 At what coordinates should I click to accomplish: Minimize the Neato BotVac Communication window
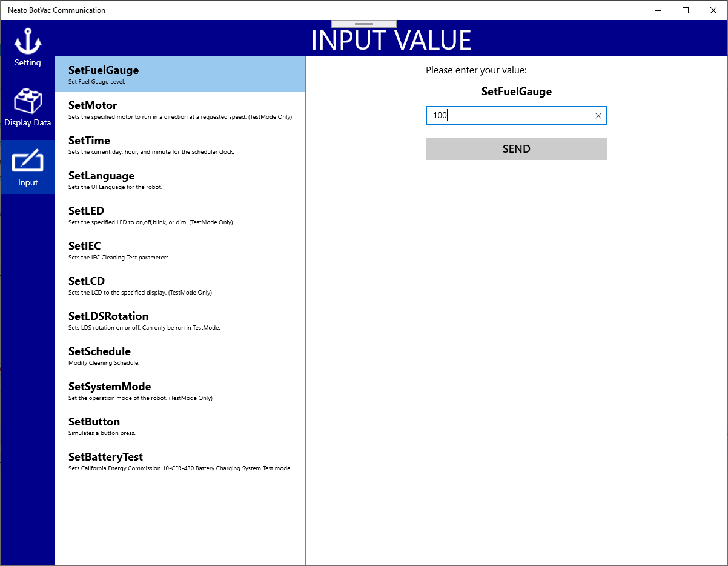pyautogui.click(x=658, y=10)
